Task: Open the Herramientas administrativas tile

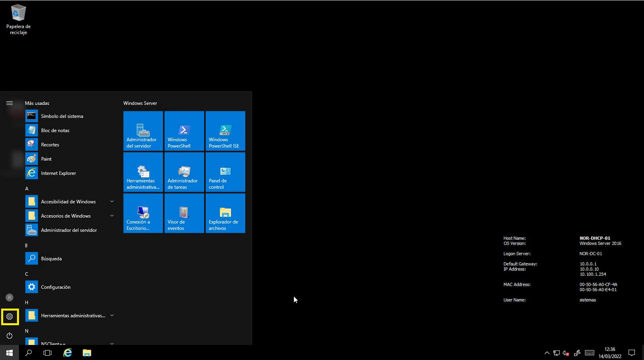Action: [x=143, y=172]
